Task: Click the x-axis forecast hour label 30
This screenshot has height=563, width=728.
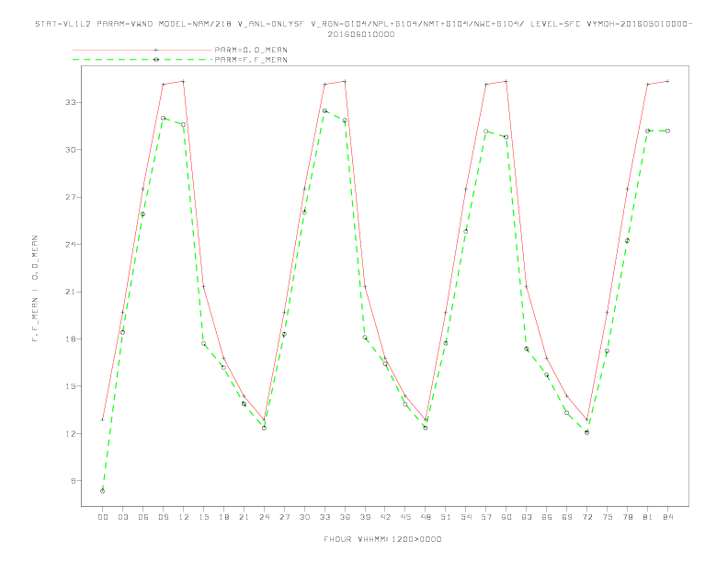Action: pos(304,517)
